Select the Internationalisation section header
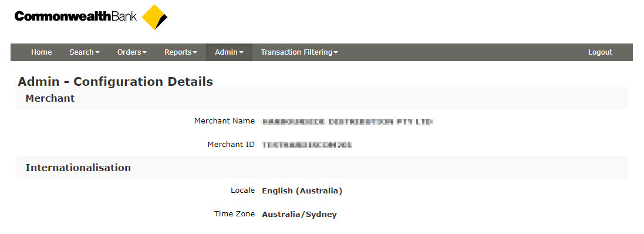The image size is (644, 234). [322, 168]
